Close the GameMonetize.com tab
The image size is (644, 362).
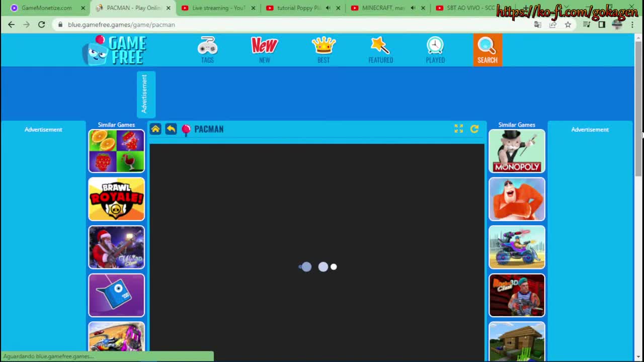[x=83, y=8]
